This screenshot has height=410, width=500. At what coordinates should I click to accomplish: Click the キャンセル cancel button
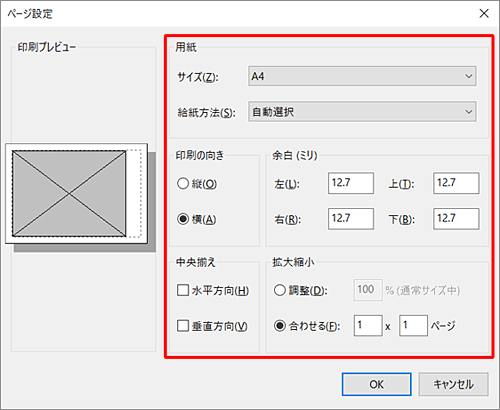click(453, 384)
